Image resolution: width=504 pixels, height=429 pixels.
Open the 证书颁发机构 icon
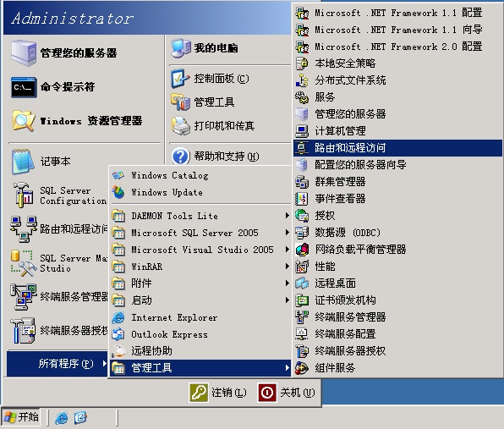[302, 300]
